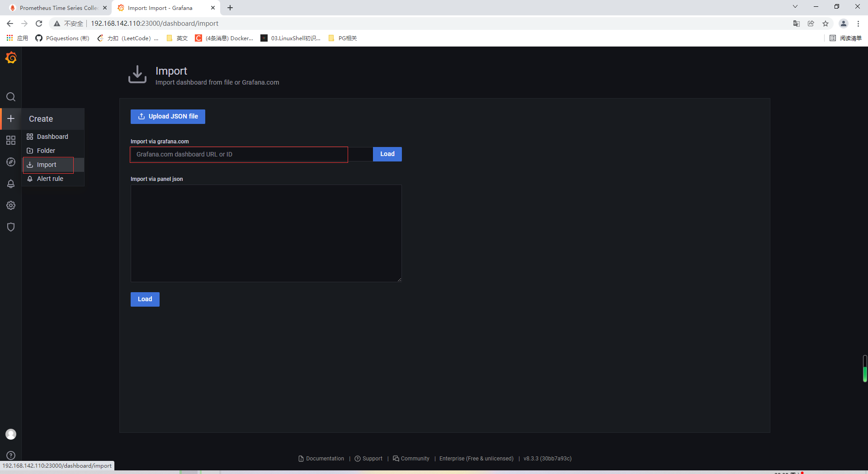Open the Grafana home logo
868x474 pixels.
11,58
